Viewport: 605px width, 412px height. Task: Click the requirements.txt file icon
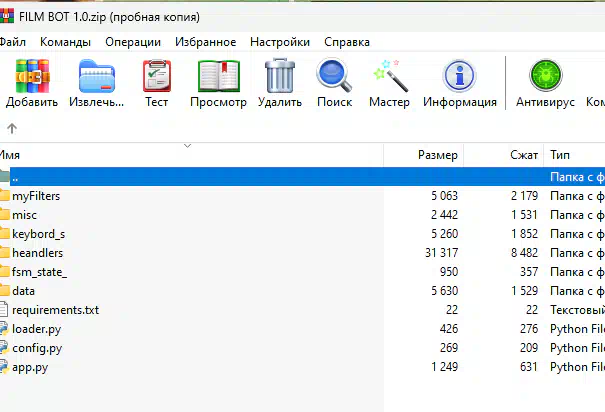point(4,309)
